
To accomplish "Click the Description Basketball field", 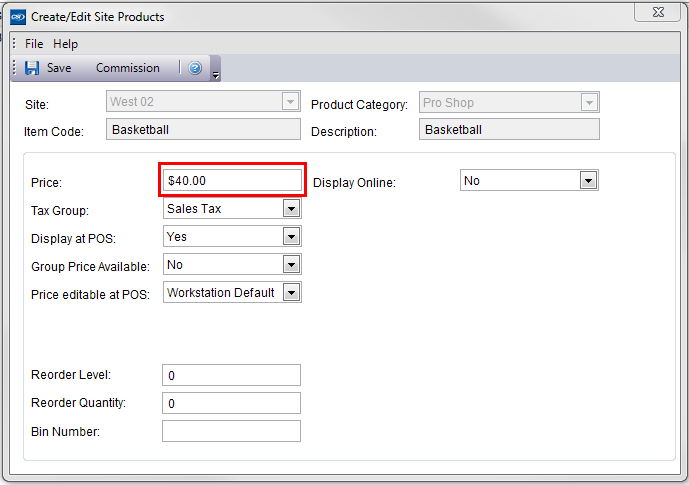I will tap(509, 129).
